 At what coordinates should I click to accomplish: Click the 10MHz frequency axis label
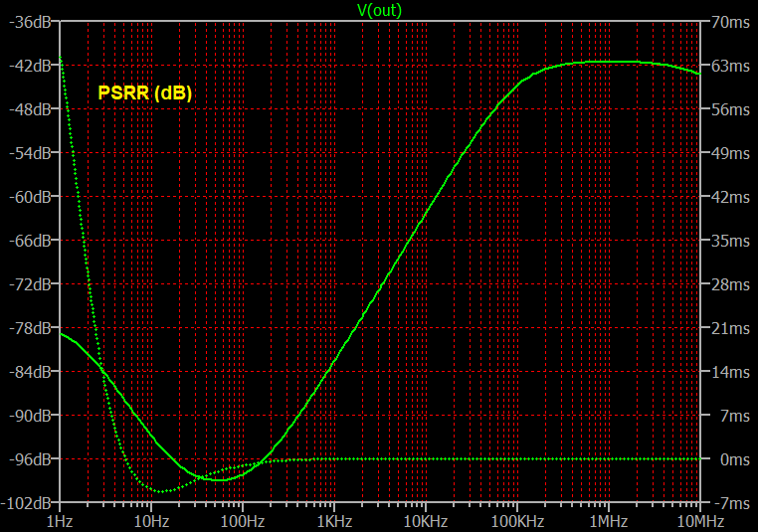pyautogui.click(x=701, y=522)
